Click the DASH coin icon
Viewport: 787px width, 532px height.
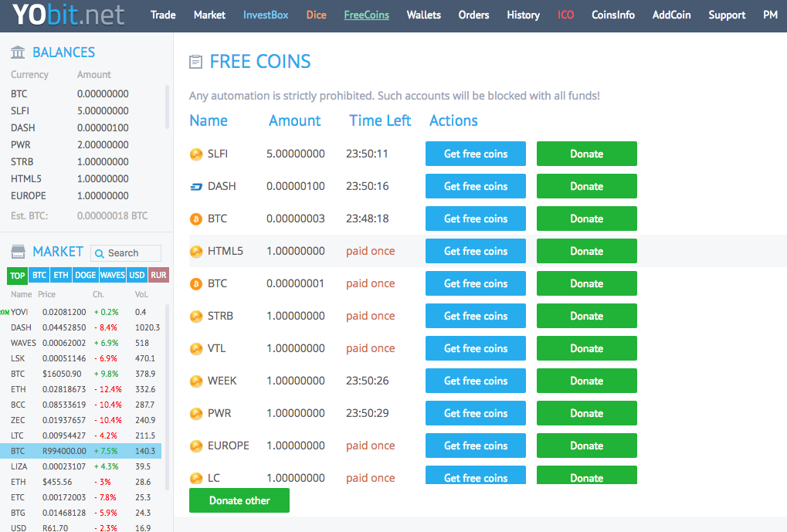pyautogui.click(x=196, y=187)
